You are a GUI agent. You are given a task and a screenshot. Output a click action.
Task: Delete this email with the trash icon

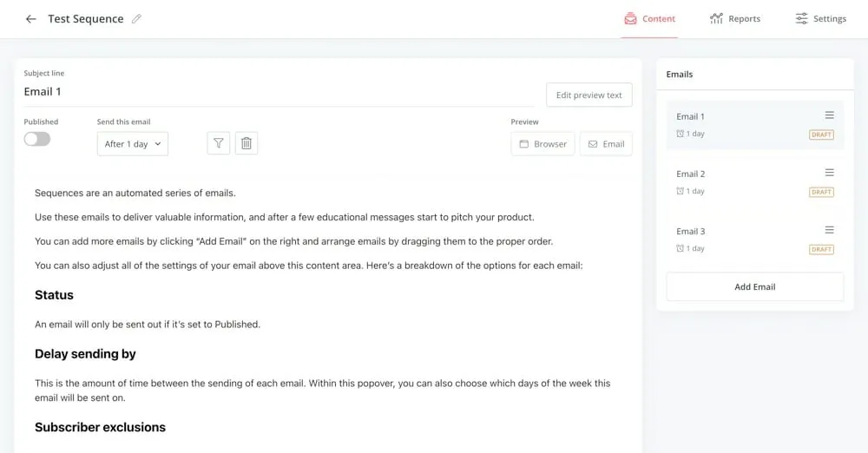pos(247,144)
